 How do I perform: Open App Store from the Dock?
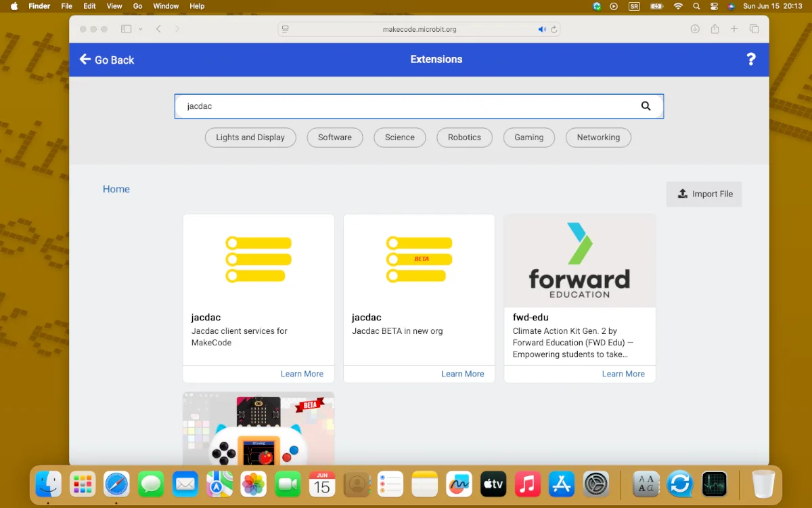pyautogui.click(x=562, y=484)
